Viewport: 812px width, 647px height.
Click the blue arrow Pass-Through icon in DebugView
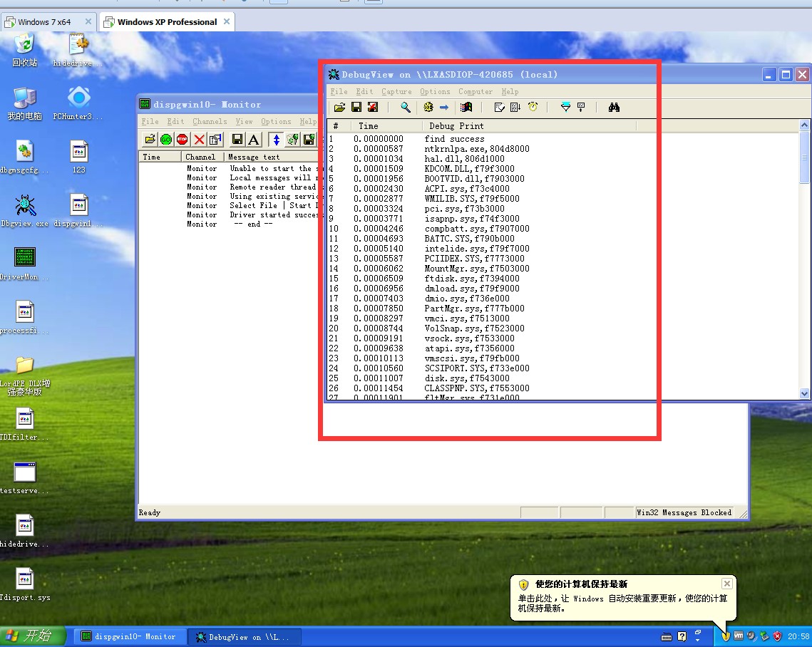point(444,107)
